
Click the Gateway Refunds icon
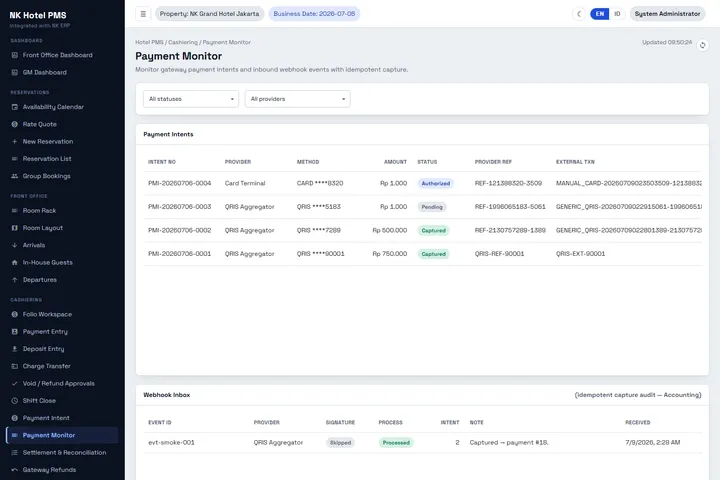click(15, 470)
